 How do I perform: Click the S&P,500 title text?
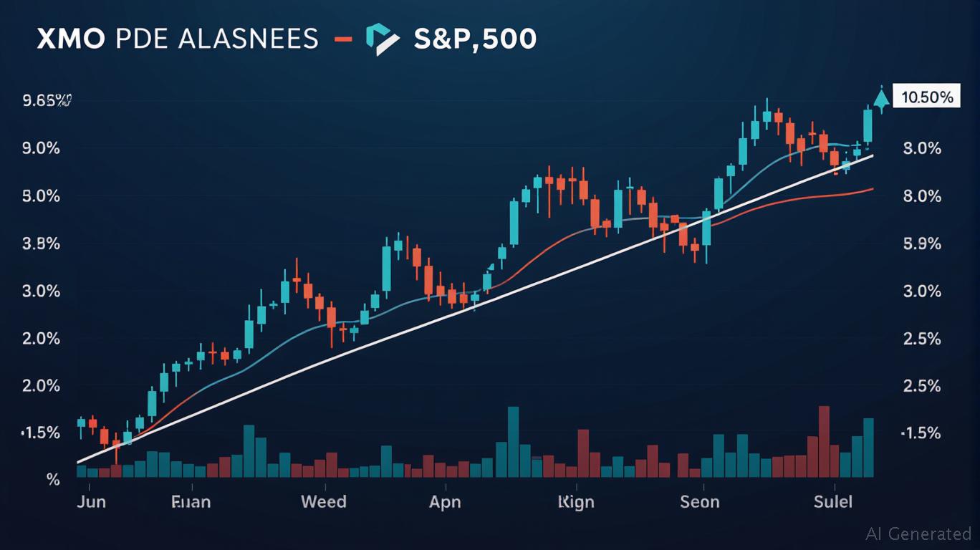pyautogui.click(x=475, y=39)
